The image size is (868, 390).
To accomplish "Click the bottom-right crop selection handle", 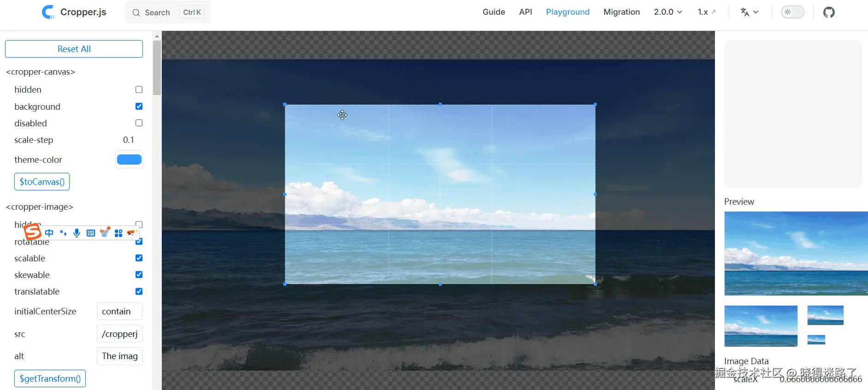I will pyautogui.click(x=595, y=284).
